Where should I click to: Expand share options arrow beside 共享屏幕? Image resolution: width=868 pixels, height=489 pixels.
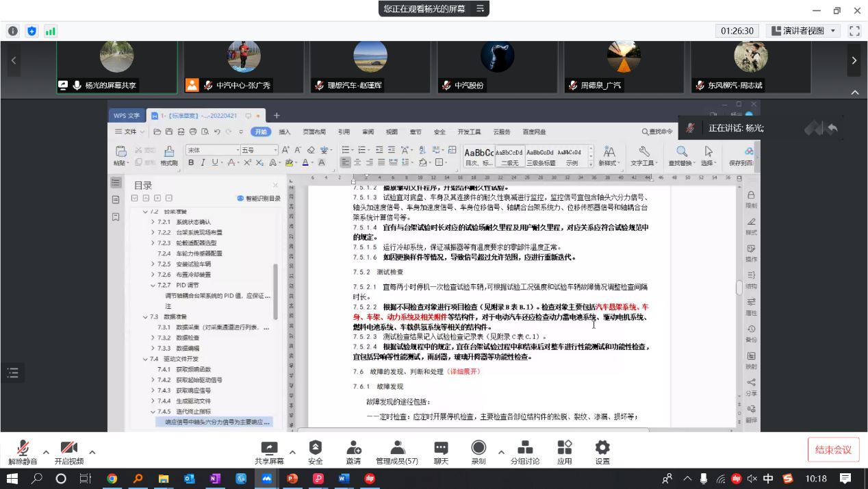click(x=292, y=452)
